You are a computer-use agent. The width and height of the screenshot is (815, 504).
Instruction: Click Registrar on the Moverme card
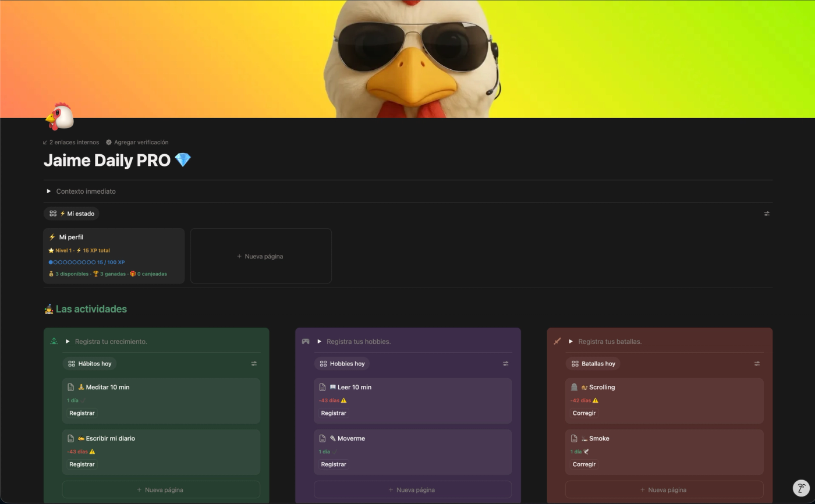(x=334, y=464)
